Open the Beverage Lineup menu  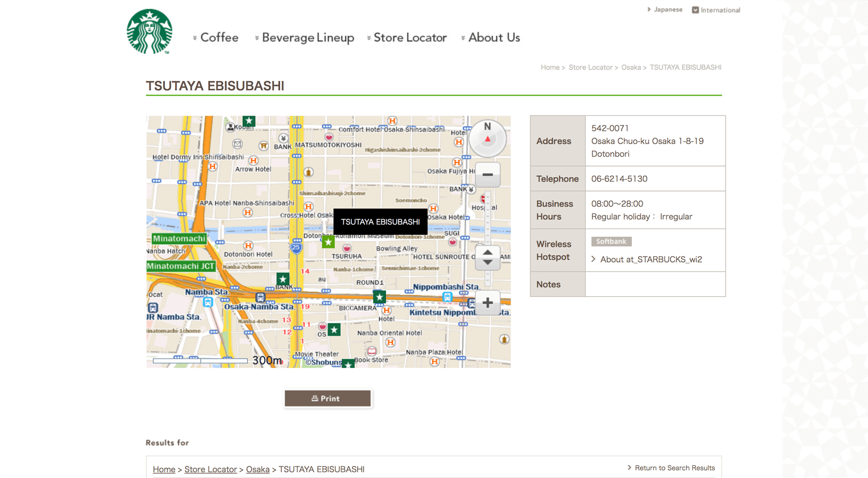[304, 38]
